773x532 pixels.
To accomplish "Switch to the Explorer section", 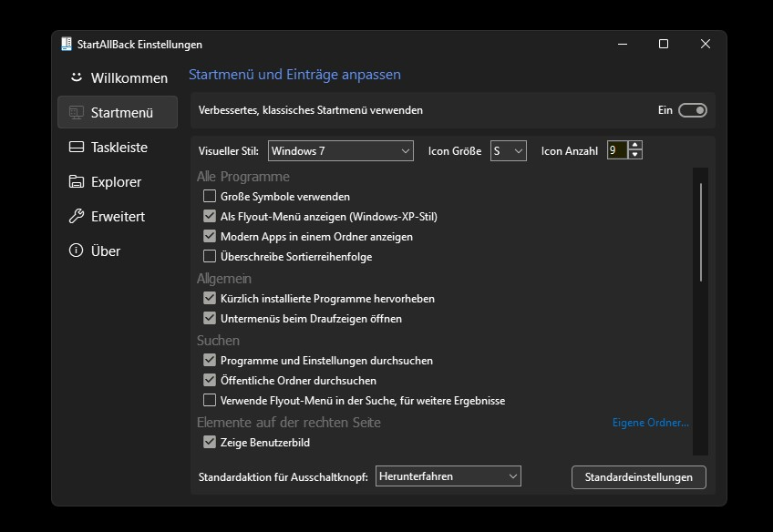I will coord(118,181).
